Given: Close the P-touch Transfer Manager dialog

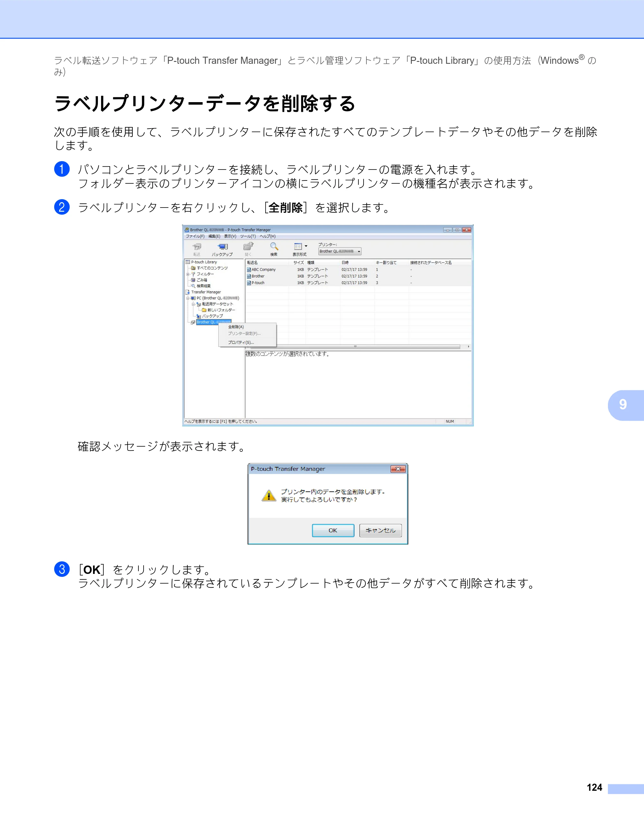Looking at the screenshot, I should (398, 469).
